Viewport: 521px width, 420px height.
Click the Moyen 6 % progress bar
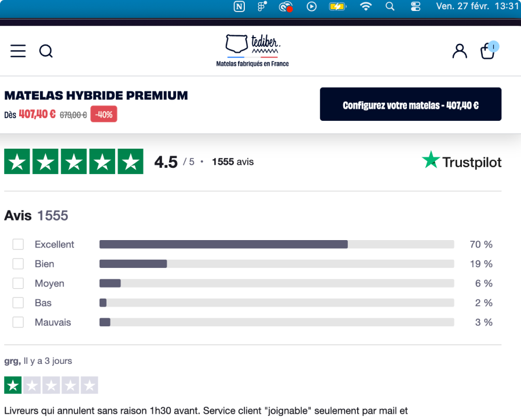(277, 283)
